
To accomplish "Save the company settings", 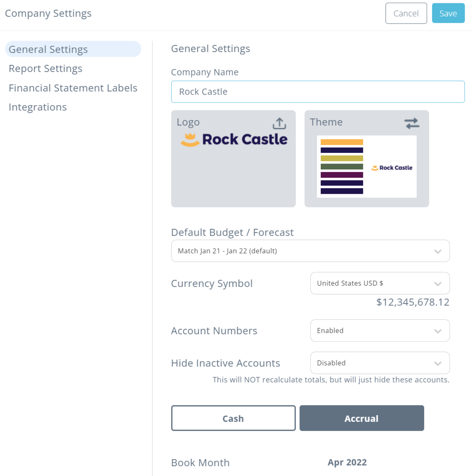I will [448, 13].
